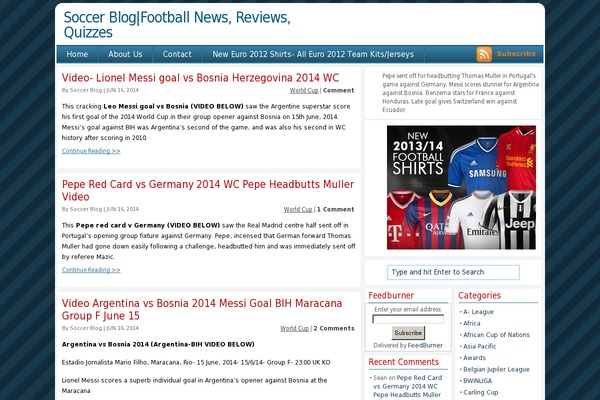Click the Feedburner sidebar heading
Viewport: 600px width, 400px height.
[391, 296]
